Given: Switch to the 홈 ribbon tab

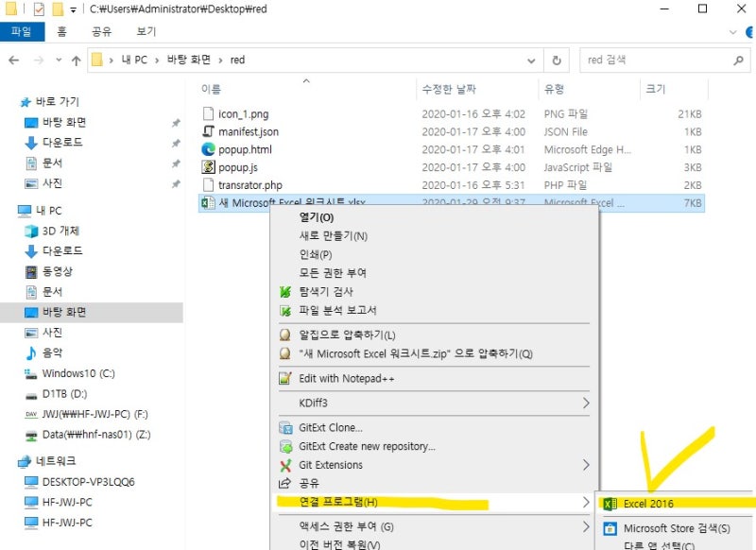Looking at the screenshot, I should click(61, 32).
